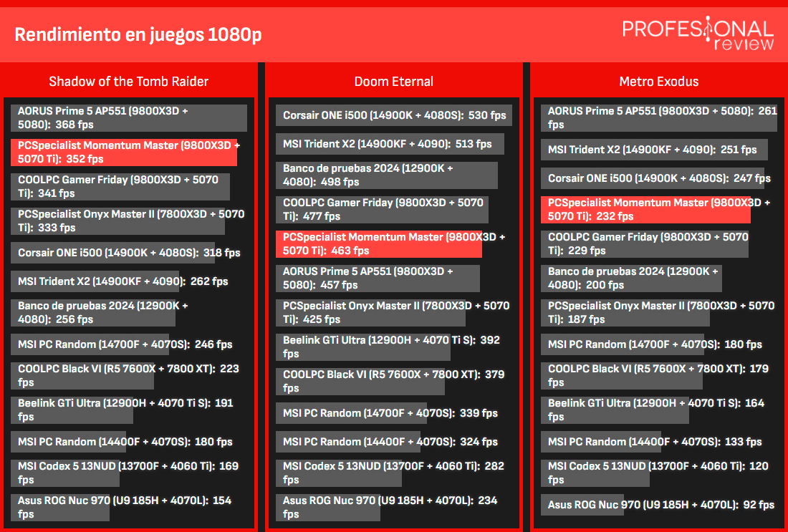788x532 pixels.
Task: Click the COOLPC Gamer Friday 477 fps bar
Action: pyautogui.click(x=382, y=210)
